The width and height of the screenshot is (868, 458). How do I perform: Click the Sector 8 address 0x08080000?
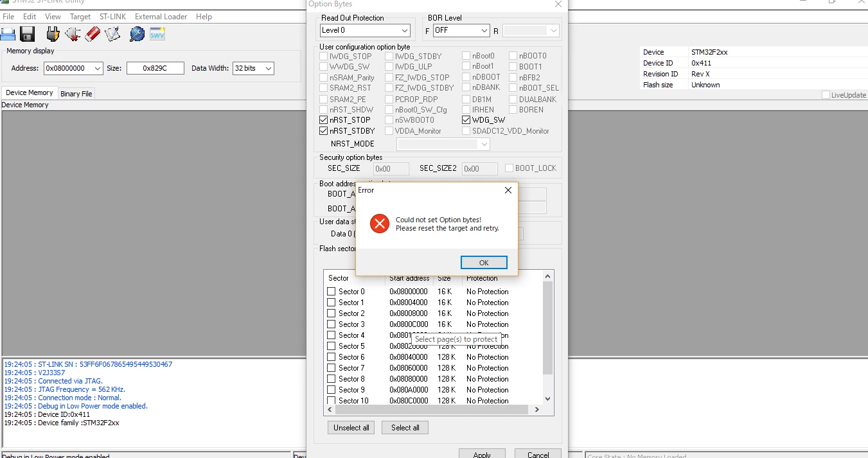[409, 379]
